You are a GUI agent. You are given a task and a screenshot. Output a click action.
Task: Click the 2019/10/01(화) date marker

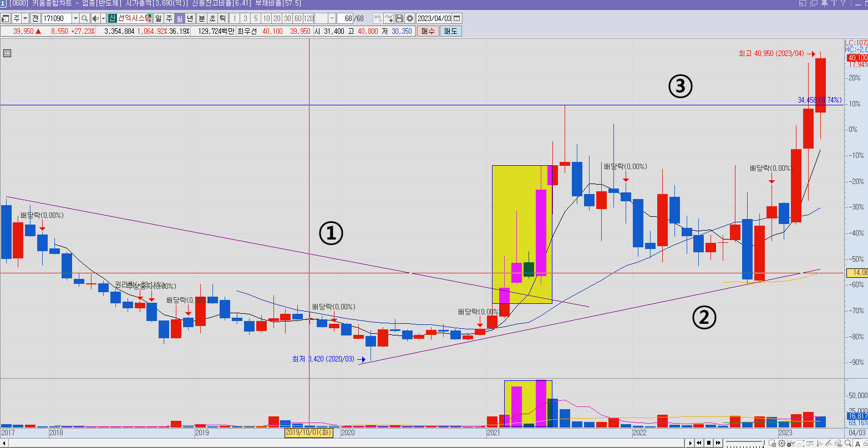pos(308,432)
